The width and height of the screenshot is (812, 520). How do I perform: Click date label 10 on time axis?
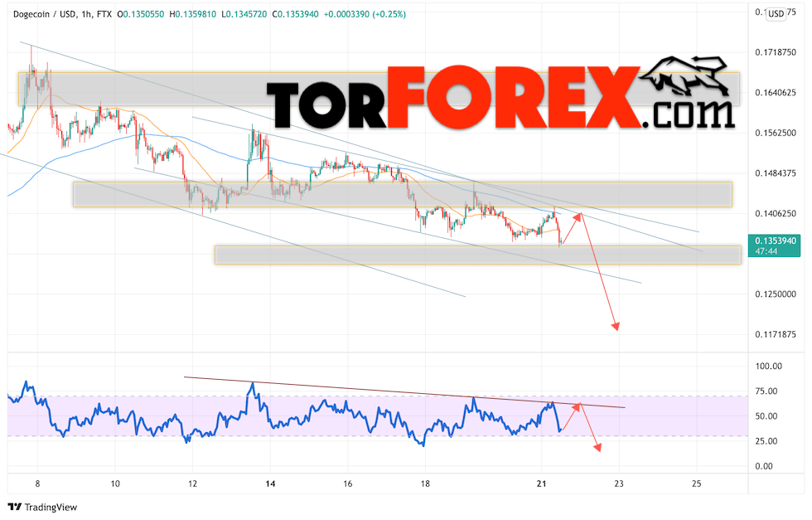click(x=115, y=484)
